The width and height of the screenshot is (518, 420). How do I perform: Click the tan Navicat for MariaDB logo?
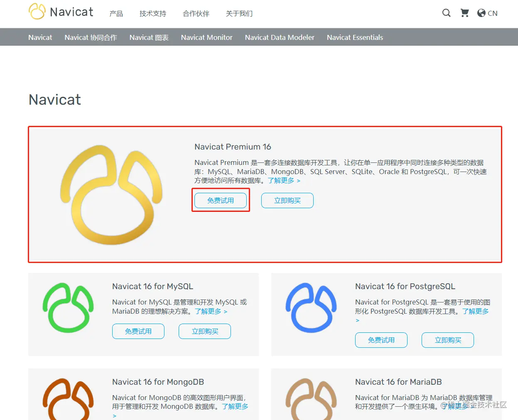pyautogui.click(x=311, y=399)
